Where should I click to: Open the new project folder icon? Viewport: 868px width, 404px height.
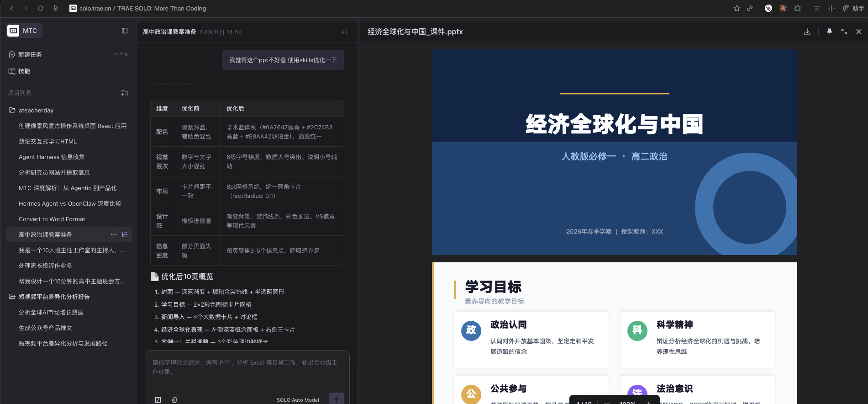point(124,93)
